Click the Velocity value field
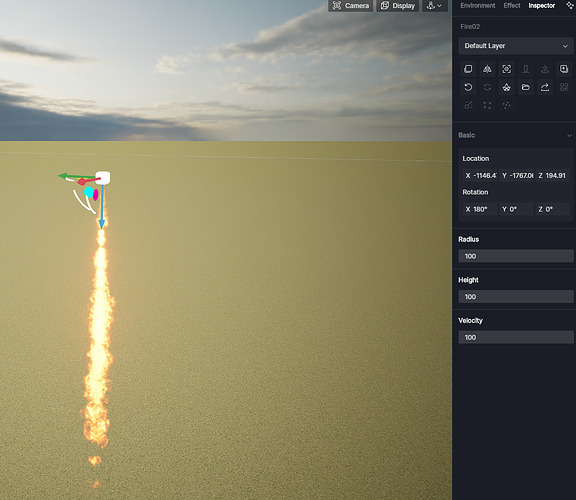Screen dimensions: 576x500 pos(516,337)
